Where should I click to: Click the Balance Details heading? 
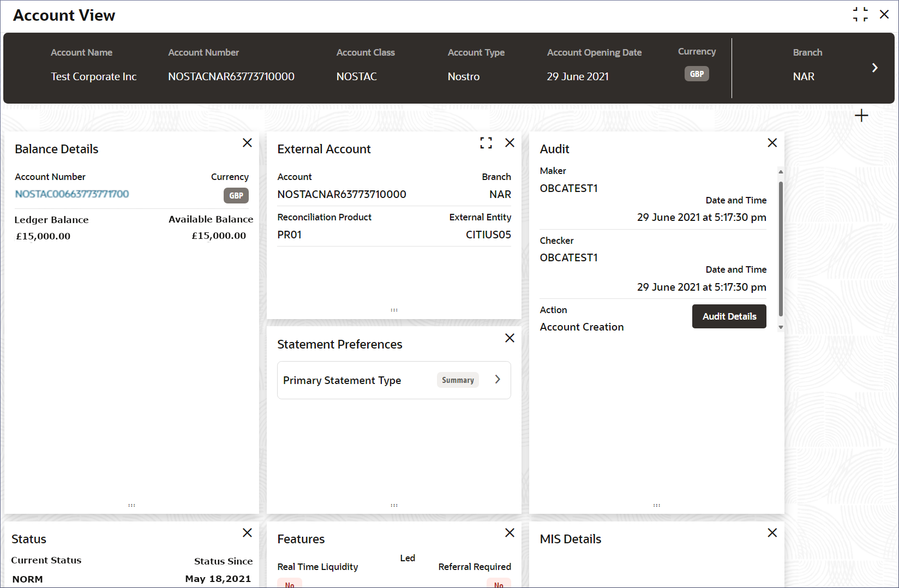(57, 149)
